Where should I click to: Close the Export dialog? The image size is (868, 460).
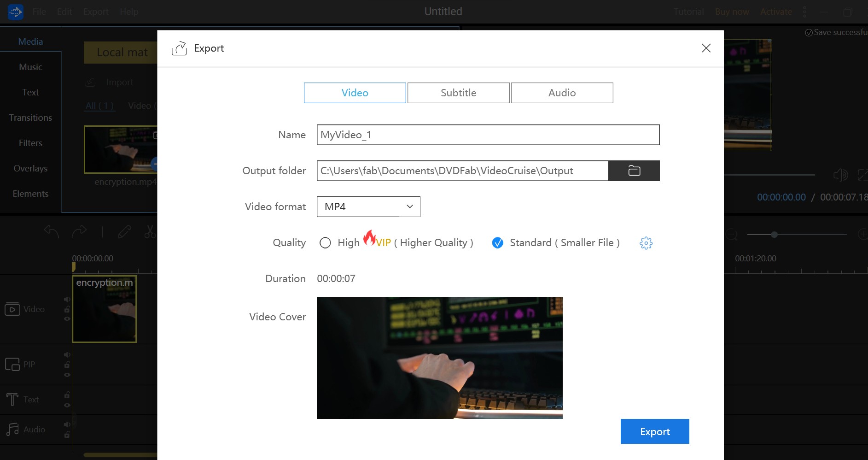(706, 48)
